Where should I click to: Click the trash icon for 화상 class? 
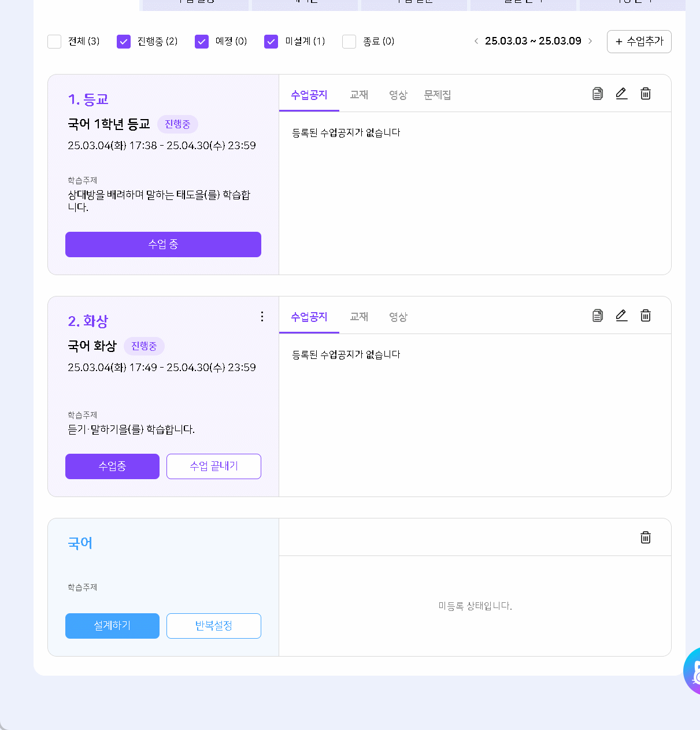click(x=646, y=316)
